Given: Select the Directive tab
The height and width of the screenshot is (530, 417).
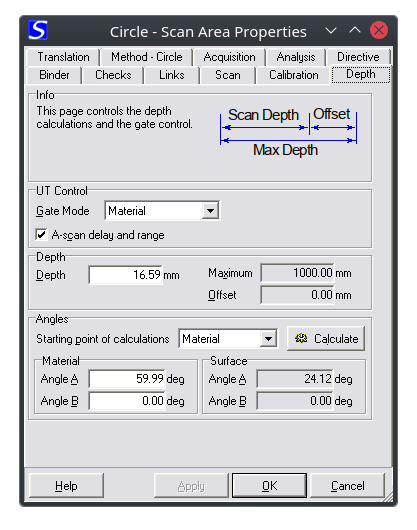Looking at the screenshot, I should coord(358,57).
